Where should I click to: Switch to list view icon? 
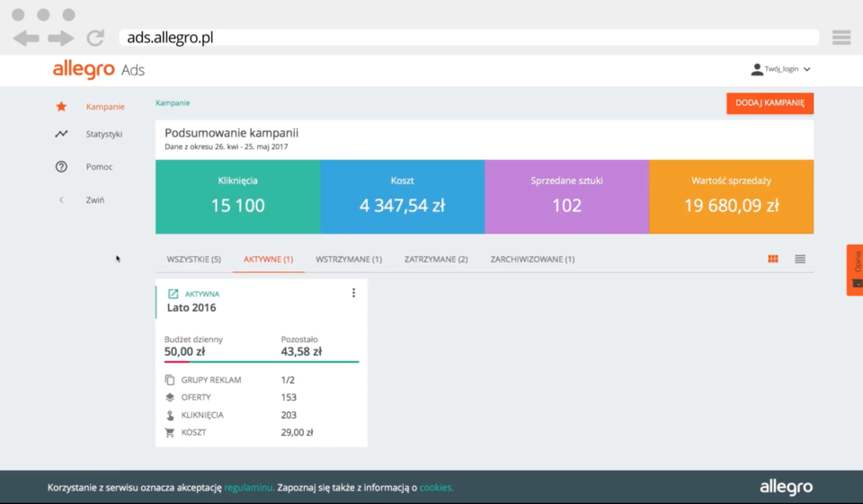tap(800, 259)
